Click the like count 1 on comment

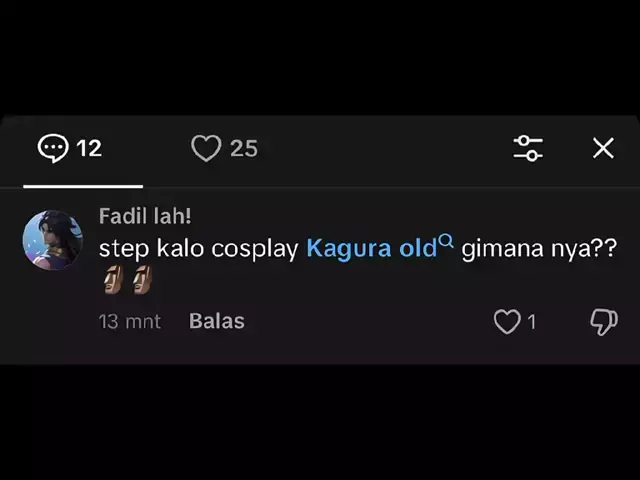click(x=532, y=321)
